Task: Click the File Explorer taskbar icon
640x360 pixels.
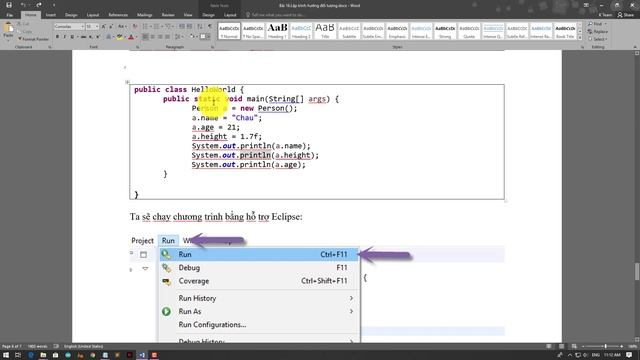Action: [43, 355]
